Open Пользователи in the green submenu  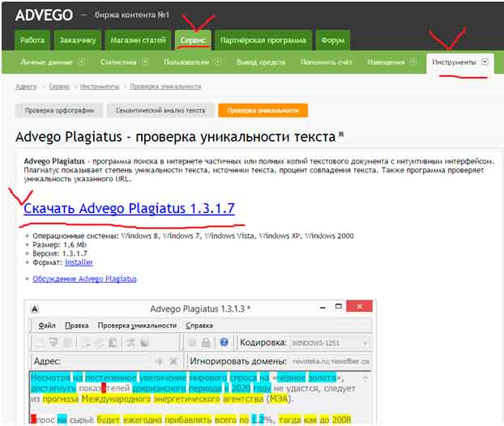tap(186, 62)
